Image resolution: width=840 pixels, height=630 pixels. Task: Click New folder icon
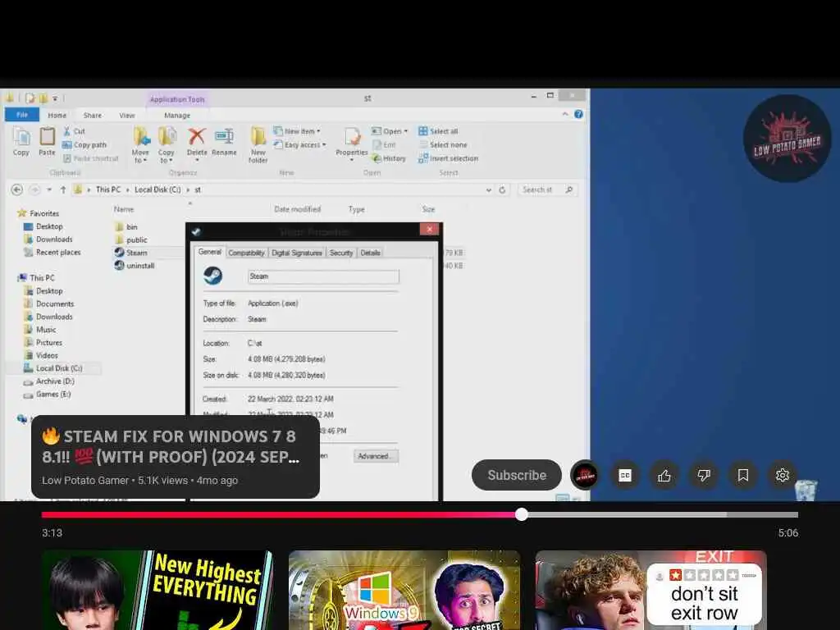point(258,145)
